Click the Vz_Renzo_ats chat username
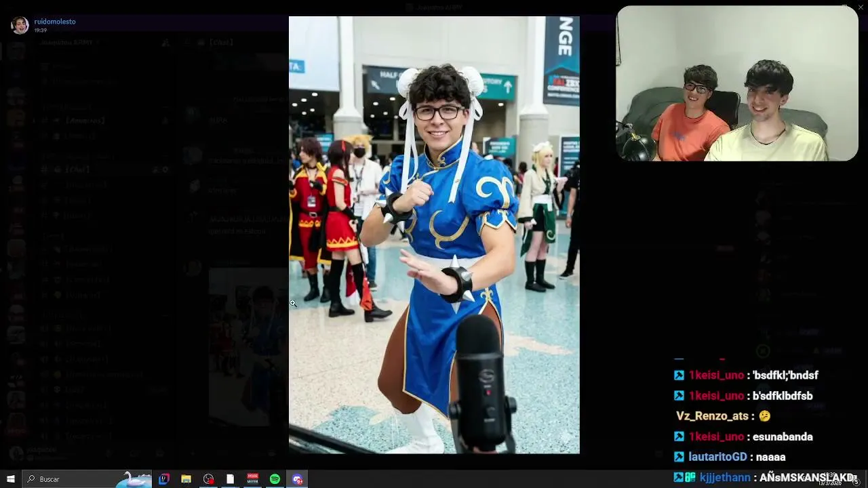Viewport: 868px width, 488px height. (712, 416)
